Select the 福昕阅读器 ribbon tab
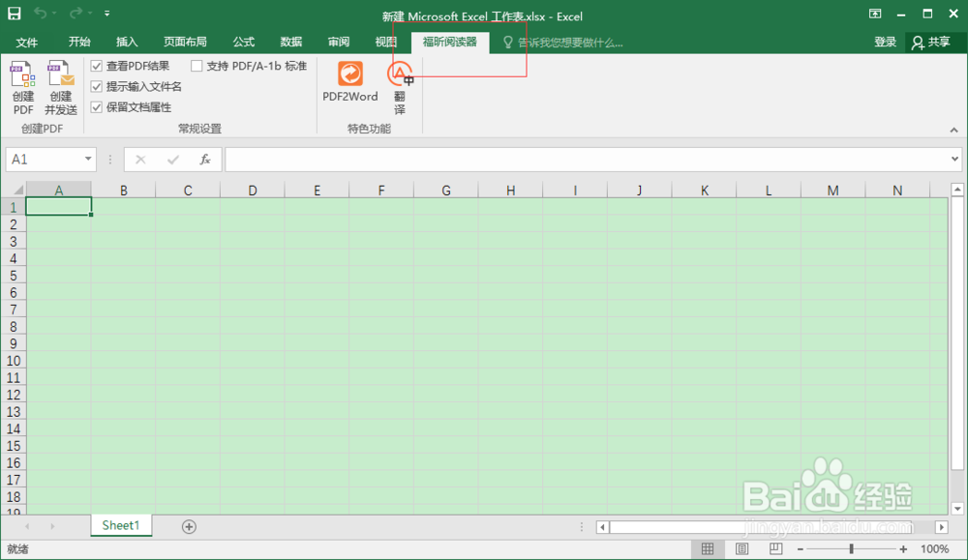The width and height of the screenshot is (968, 560). tap(450, 42)
